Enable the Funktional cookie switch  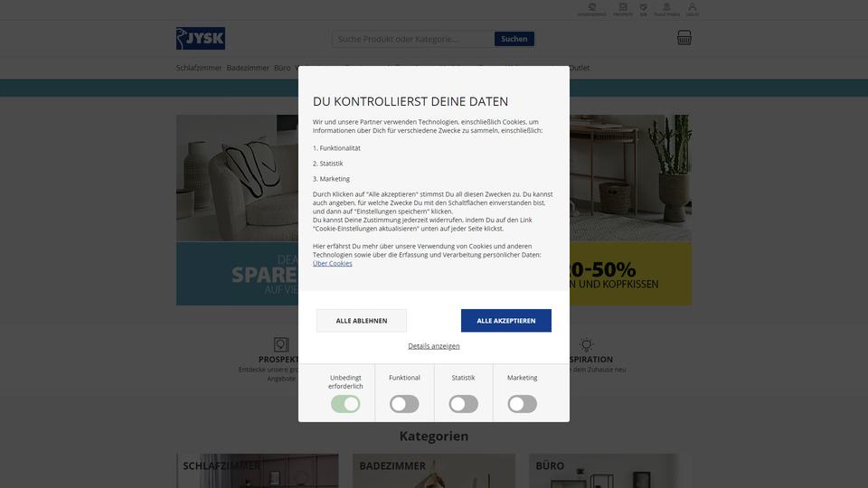click(x=404, y=404)
